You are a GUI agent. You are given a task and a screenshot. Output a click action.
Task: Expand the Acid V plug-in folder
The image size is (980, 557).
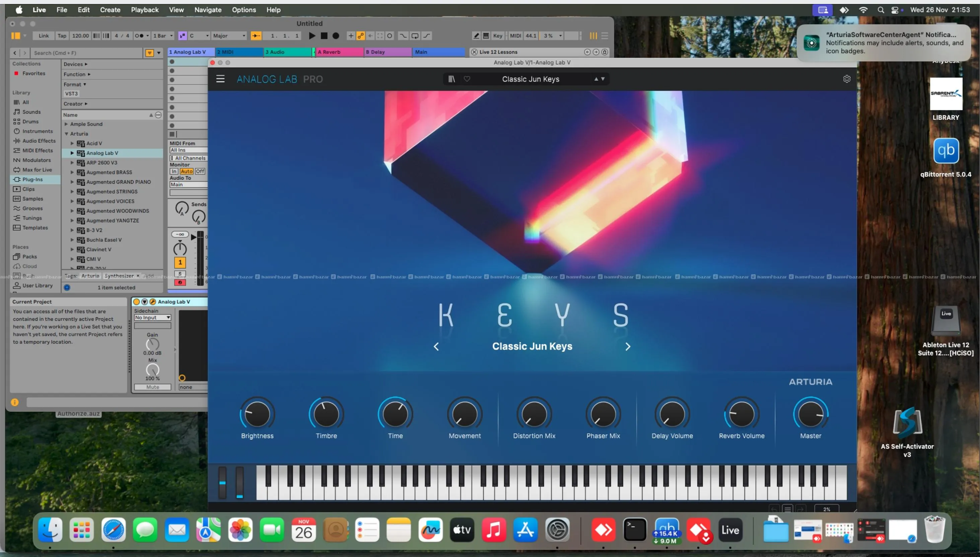pyautogui.click(x=72, y=143)
